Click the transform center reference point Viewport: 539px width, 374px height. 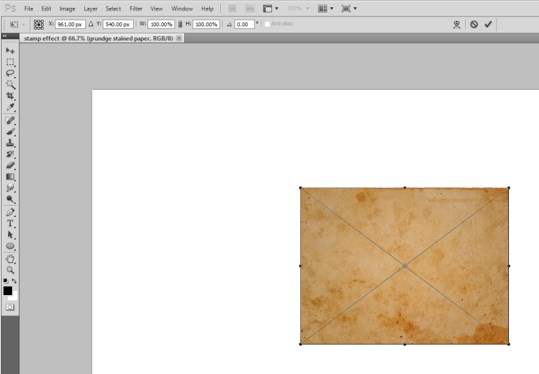405,266
